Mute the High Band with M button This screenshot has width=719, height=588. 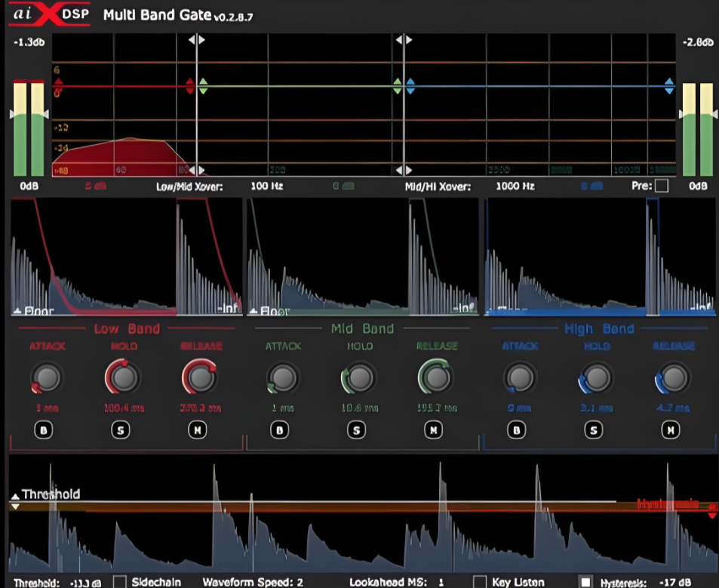tap(671, 430)
